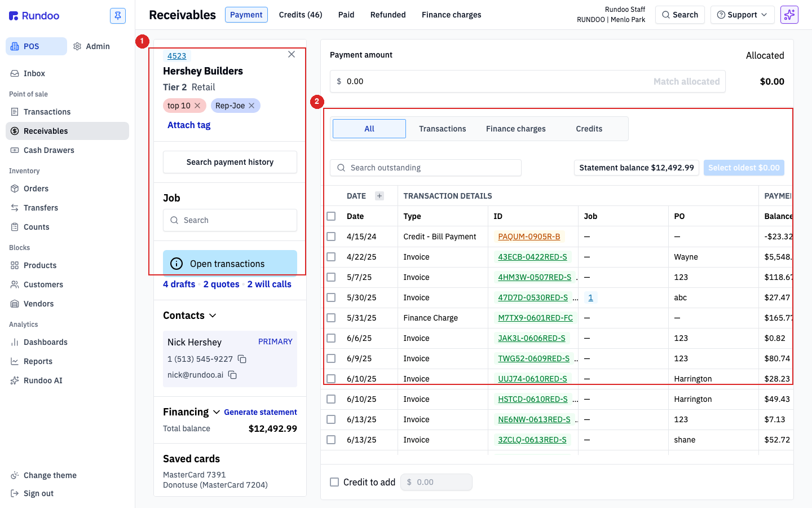Click Generate statement link
Viewport: 812px width, 508px height.
point(261,412)
